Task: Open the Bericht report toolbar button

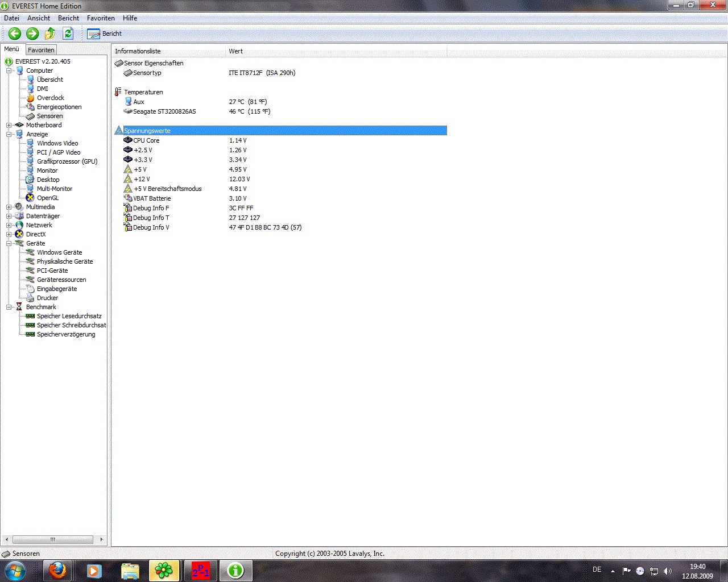Action: pos(105,34)
